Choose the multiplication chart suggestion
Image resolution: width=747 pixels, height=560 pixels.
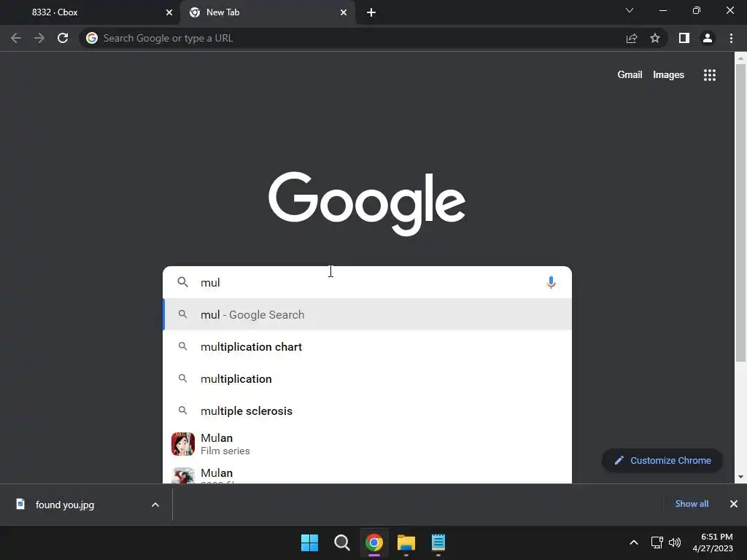367,346
